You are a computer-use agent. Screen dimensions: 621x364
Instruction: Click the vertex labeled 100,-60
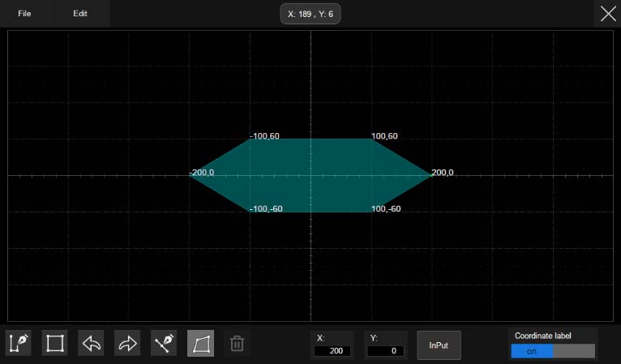click(371, 212)
